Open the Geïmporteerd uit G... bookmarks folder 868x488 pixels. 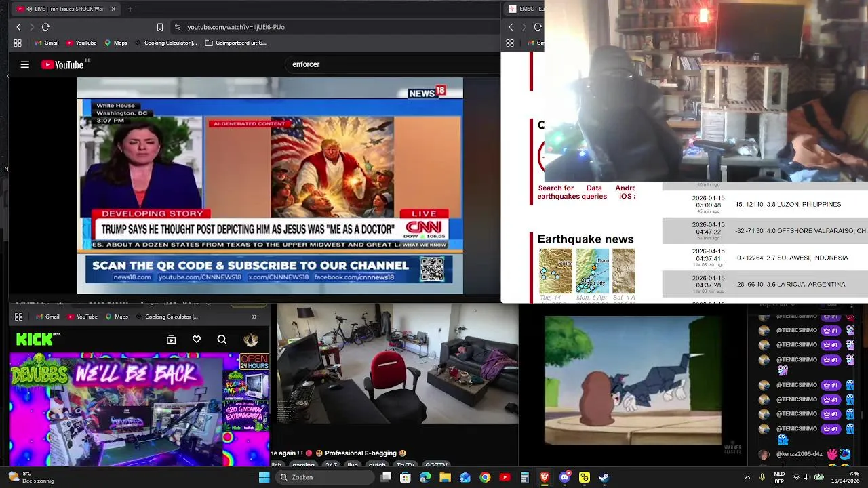tap(235, 43)
